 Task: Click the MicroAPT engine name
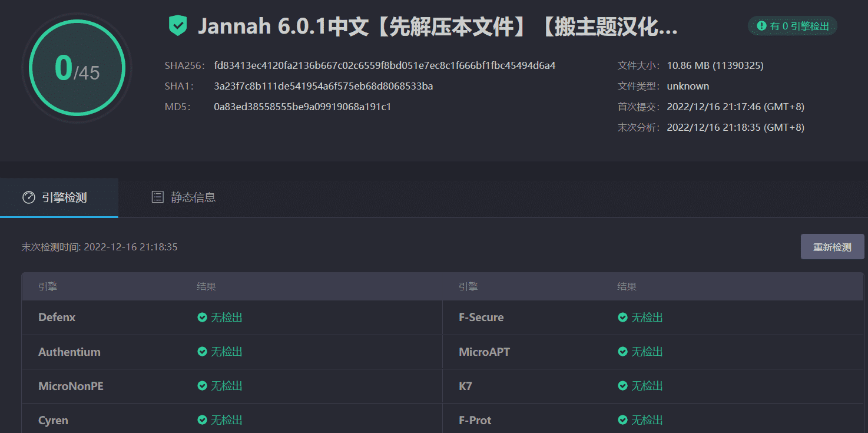(x=484, y=352)
